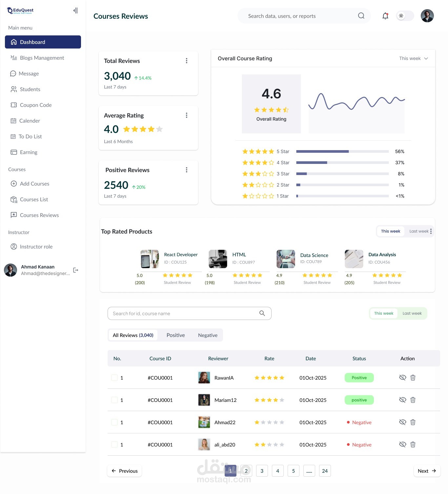Delete the Ahmad22 review with trash icon
The width and height of the screenshot is (448, 494).
413,422
